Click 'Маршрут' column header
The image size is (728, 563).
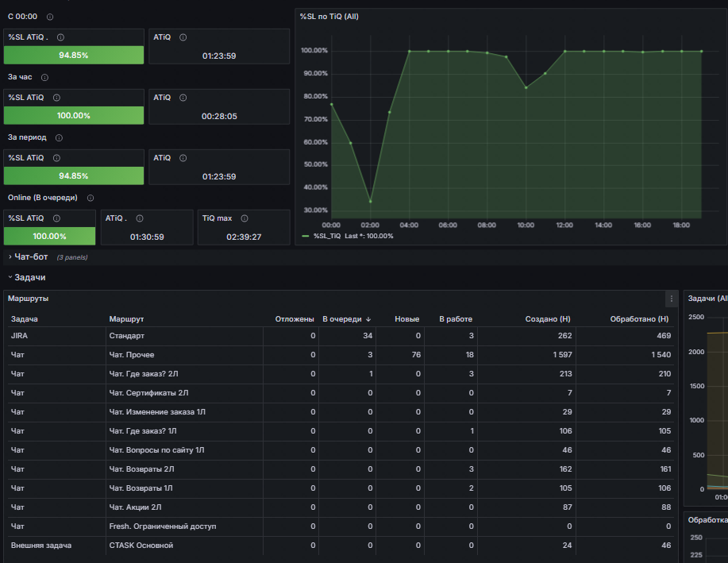click(126, 319)
